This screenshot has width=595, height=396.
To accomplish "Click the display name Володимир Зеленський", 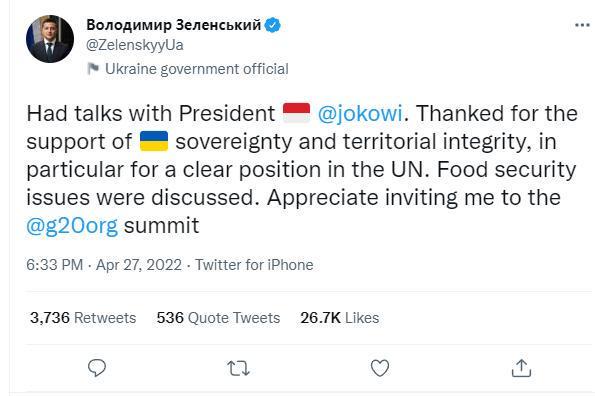I will point(173,25).
